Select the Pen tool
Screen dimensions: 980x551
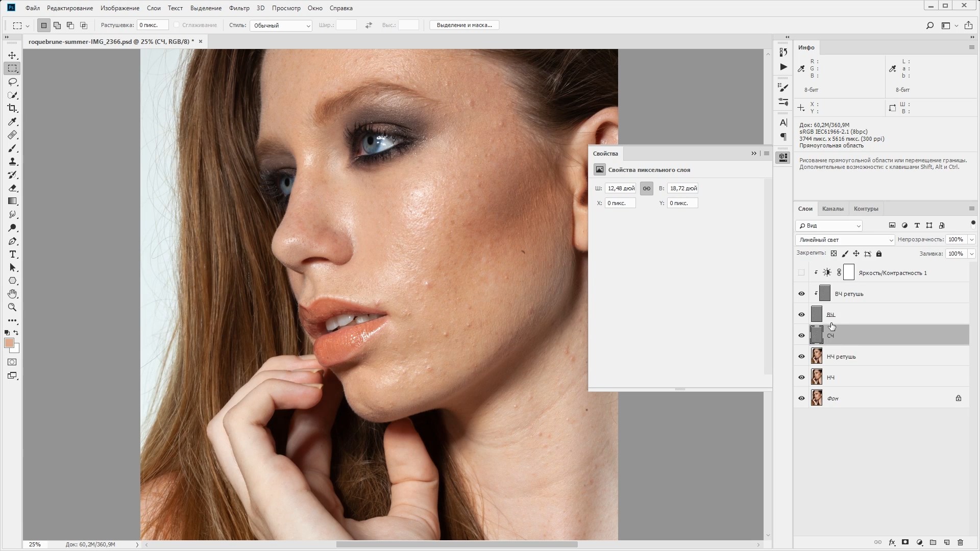12,241
